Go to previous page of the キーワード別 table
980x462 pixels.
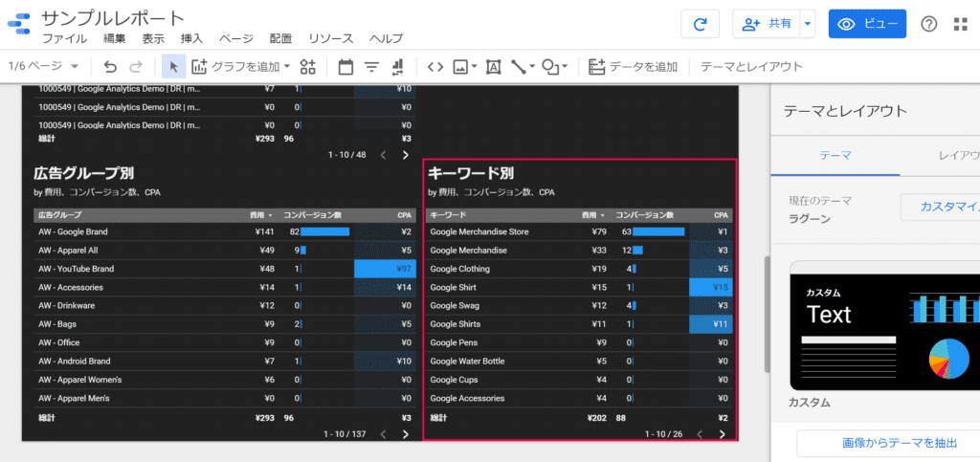(x=700, y=434)
